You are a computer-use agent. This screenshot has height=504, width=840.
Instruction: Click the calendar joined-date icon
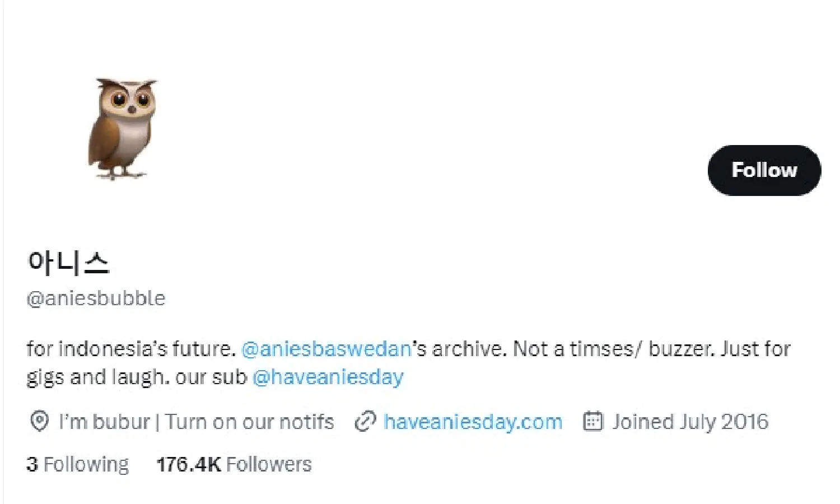[x=593, y=421]
